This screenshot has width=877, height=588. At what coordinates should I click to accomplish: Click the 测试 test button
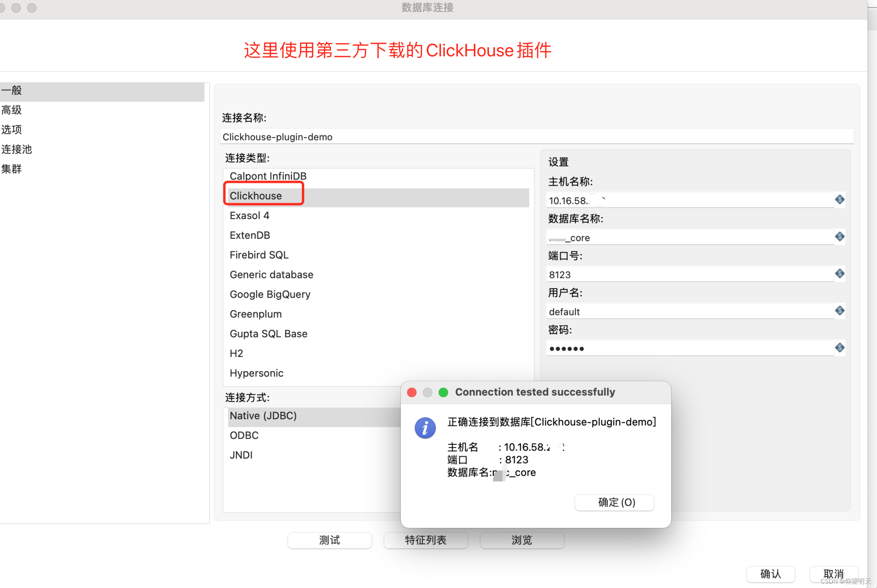pos(329,541)
